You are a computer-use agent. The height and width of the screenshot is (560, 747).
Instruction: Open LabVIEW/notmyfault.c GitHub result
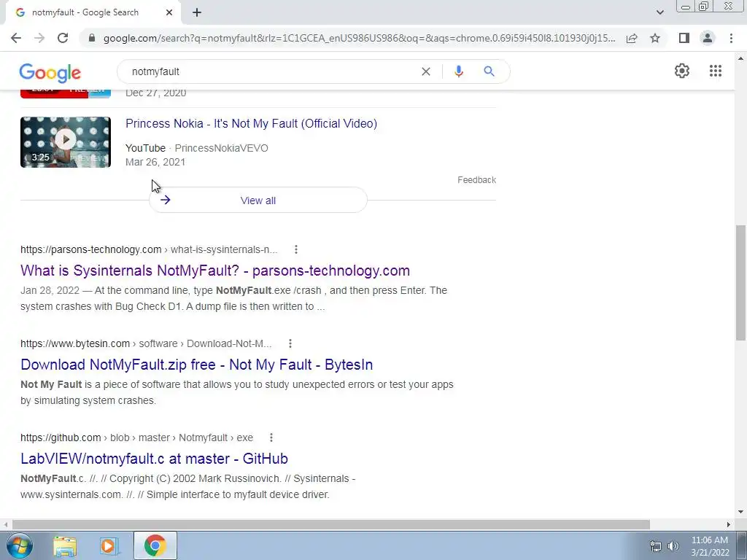[x=155, y=459]
